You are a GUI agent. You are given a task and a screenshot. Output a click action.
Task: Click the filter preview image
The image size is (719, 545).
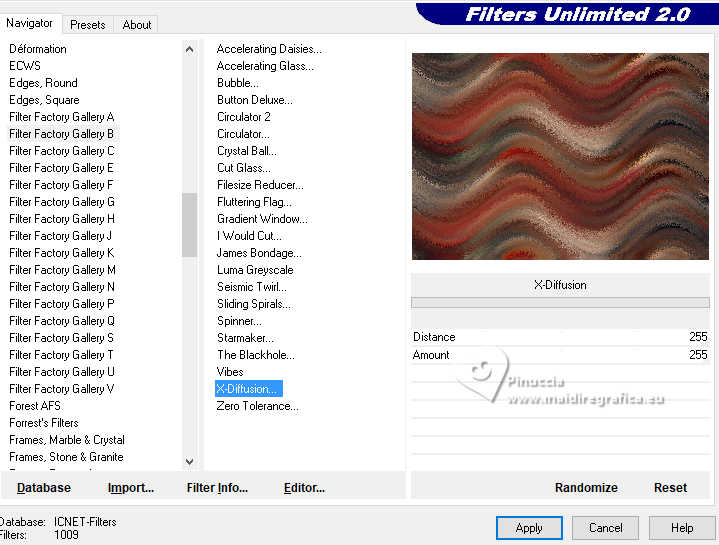coord(560,156)
